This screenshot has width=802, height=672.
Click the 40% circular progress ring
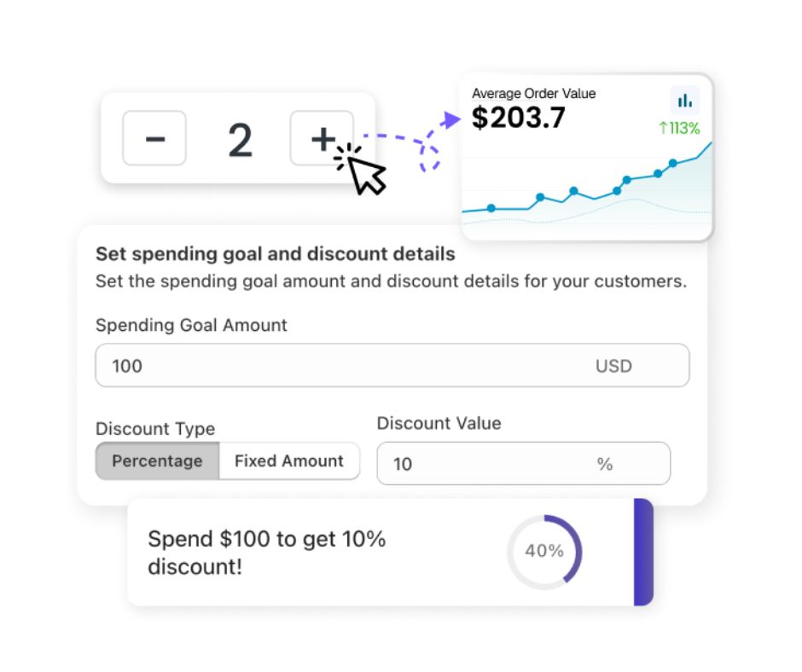pos(544,552)
